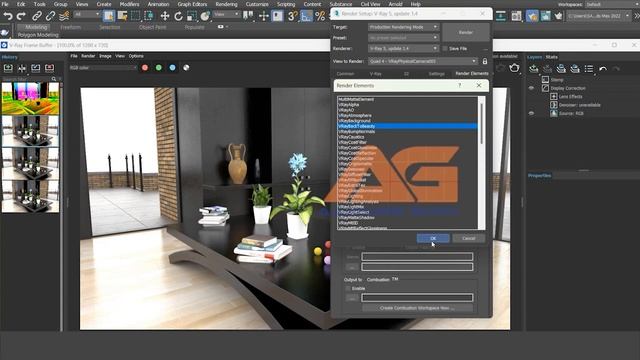640x360 pixels.
Task: Select the top colorful History thumbnail
Action: [x=30, y=98]
